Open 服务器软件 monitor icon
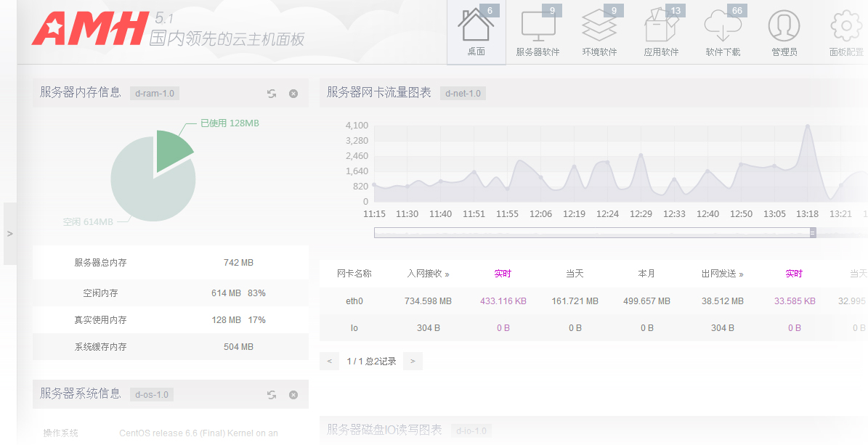This screenshot has width=868, height=445. pos(538,27)
